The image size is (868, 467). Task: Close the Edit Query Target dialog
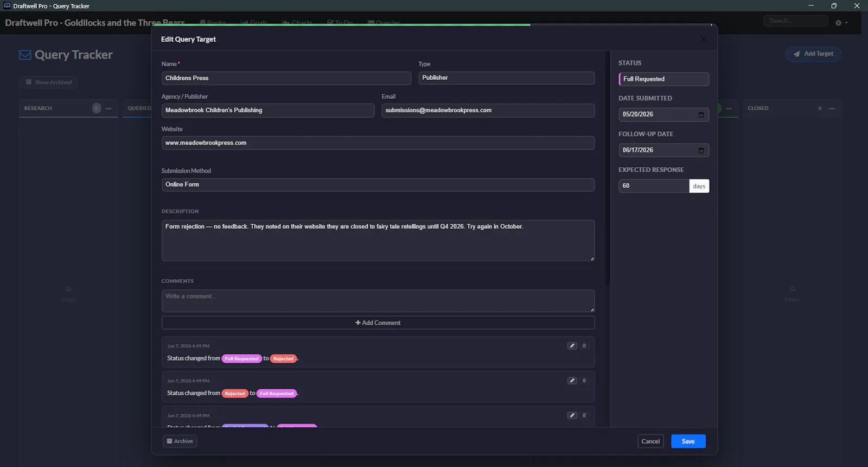coord(704,39)
